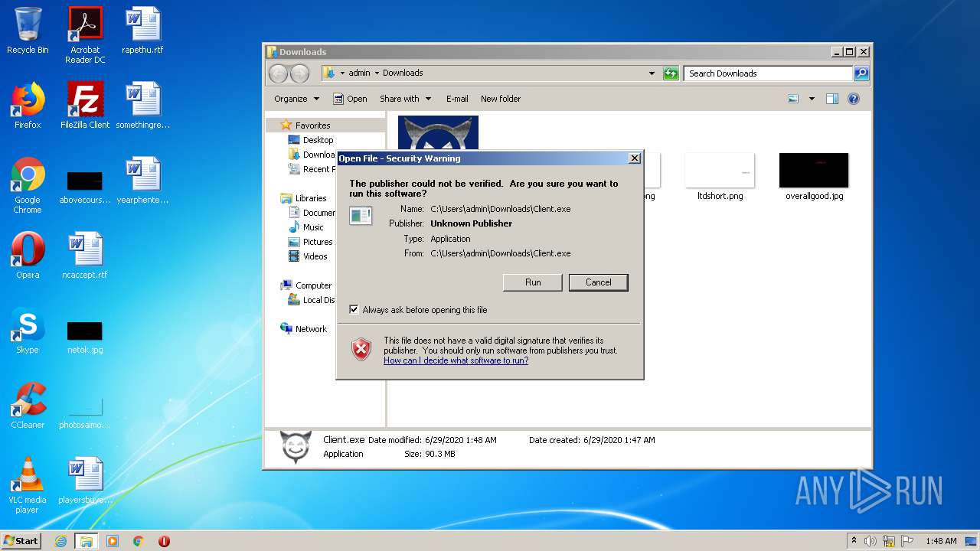The width and height of the screenshot is (980, 551).
Task: Expand the admin breadcrumb arrow
Action: pos(377,73)
